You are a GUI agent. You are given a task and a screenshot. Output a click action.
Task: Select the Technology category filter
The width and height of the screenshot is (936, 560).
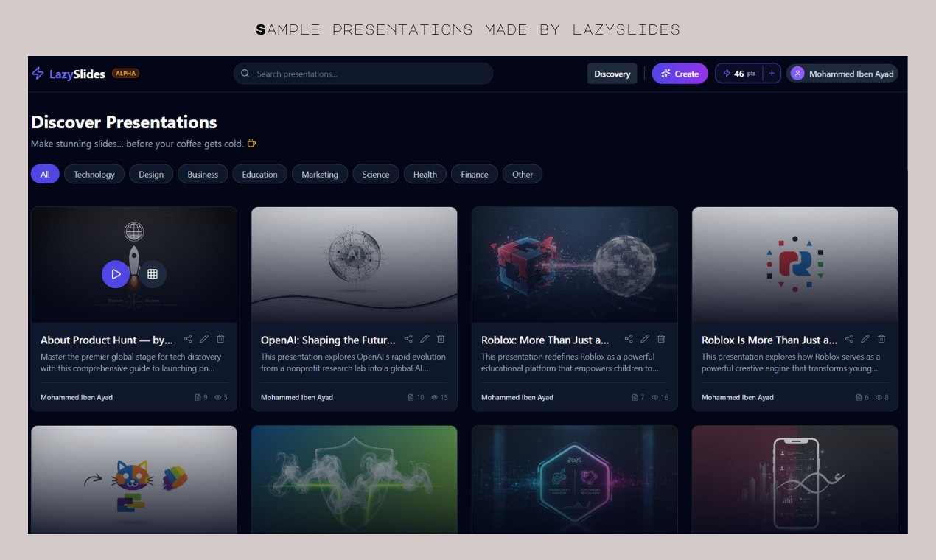coord(94,174)
